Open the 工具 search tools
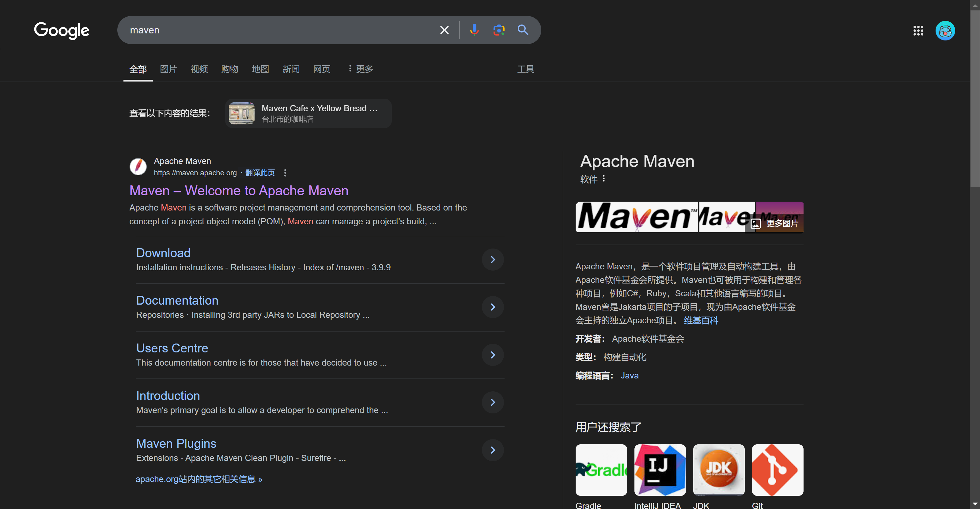The width and height of the screenshot is (980, 509). click(525, 69)
